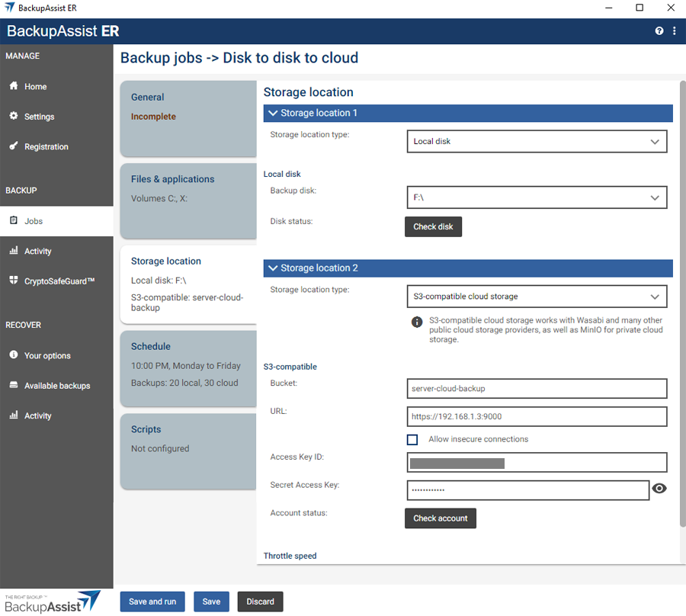Collapse the Storage location 2 section
Screen dimensions: 686x616
468,268
